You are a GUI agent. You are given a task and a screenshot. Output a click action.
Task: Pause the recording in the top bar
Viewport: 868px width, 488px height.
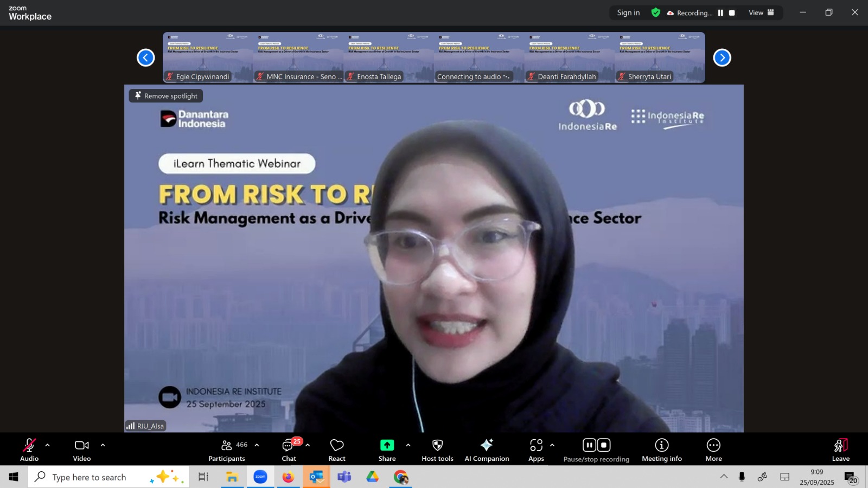(720, 13)
